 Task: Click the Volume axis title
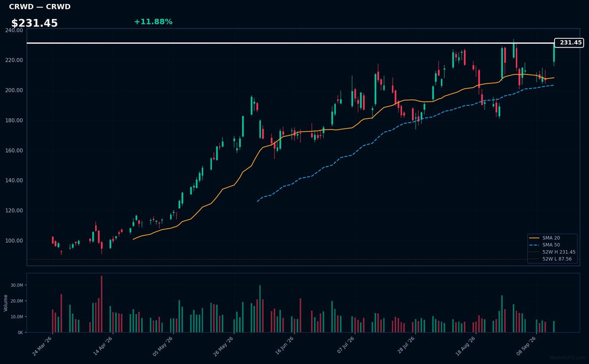tap(6, 303)
